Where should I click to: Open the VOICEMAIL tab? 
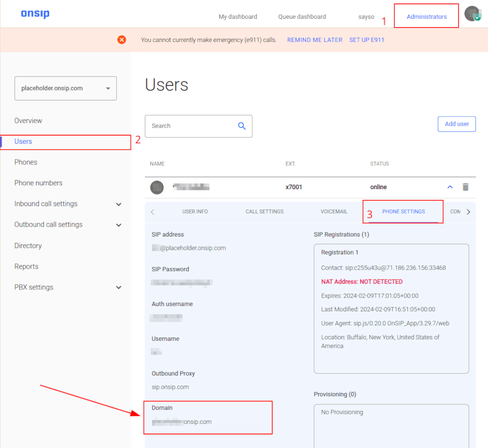334,211
